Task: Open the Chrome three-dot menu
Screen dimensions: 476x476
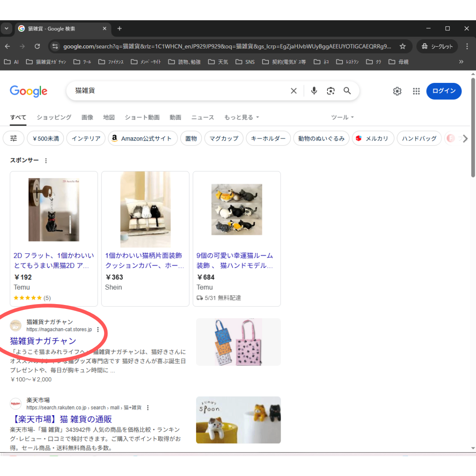Action: coord(467,46)
